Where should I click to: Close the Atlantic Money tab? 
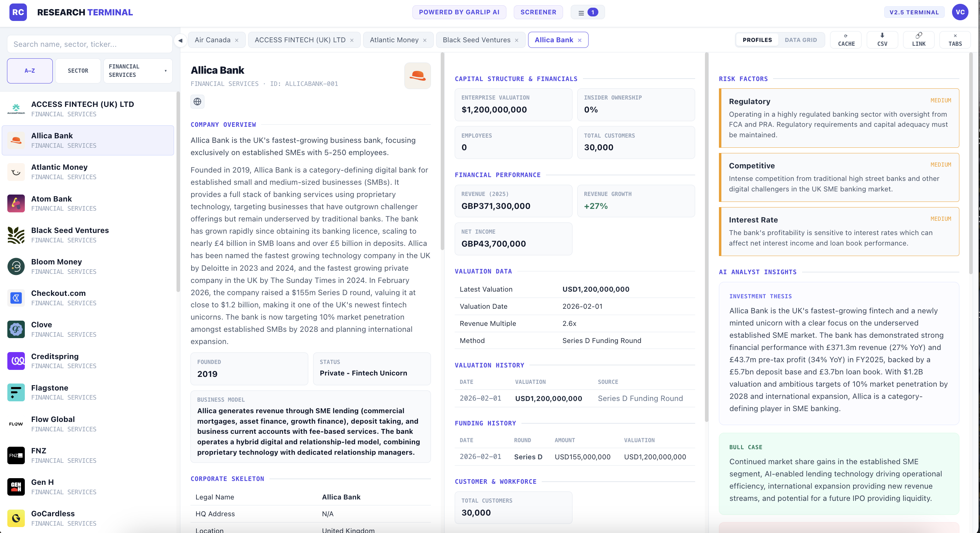pyautogui.click(x=425, y=40)
